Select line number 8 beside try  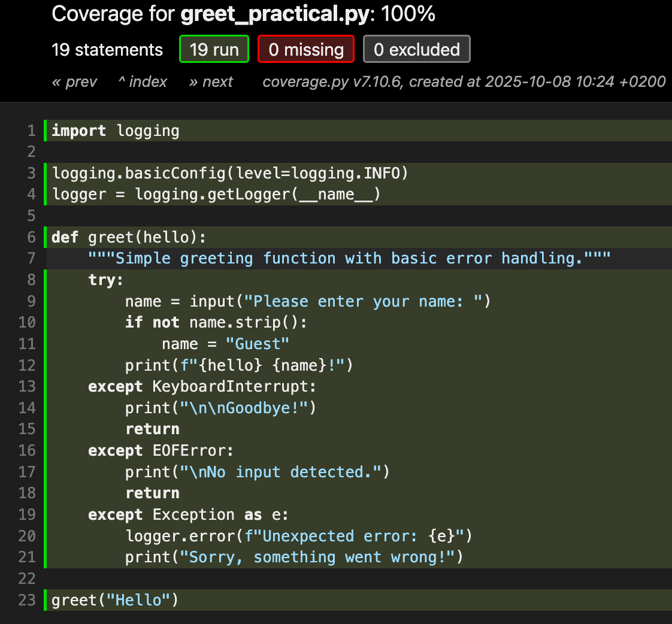pyautogui.click(x=31, y=280)
